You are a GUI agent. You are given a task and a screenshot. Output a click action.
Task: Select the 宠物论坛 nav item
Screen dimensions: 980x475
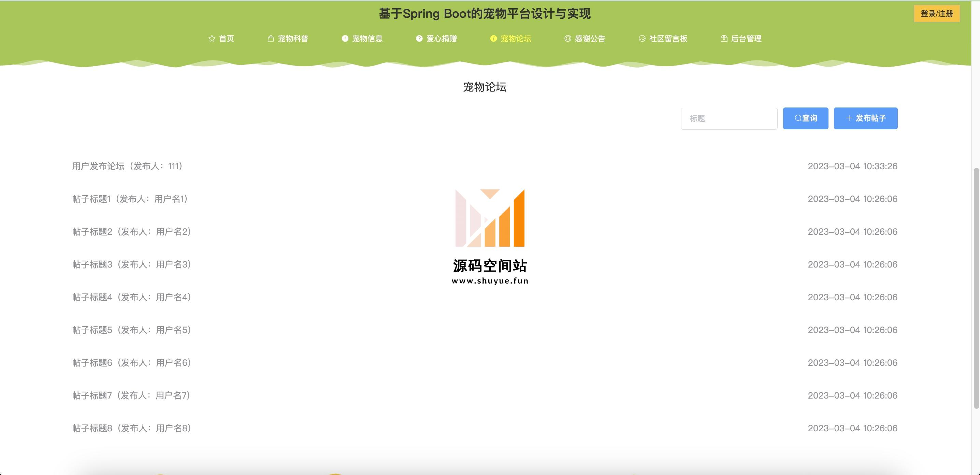point(510,39)
